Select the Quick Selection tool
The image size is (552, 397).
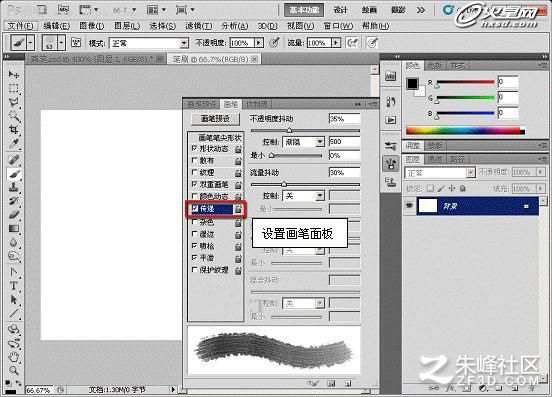coord(13,116)
